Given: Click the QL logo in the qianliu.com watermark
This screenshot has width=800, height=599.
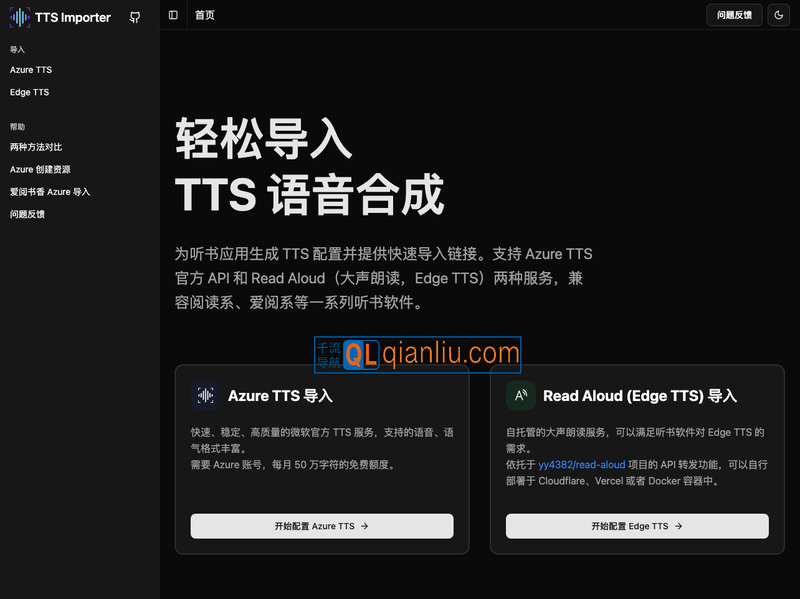Looking at the screenshot, I should tap(362, 354).
